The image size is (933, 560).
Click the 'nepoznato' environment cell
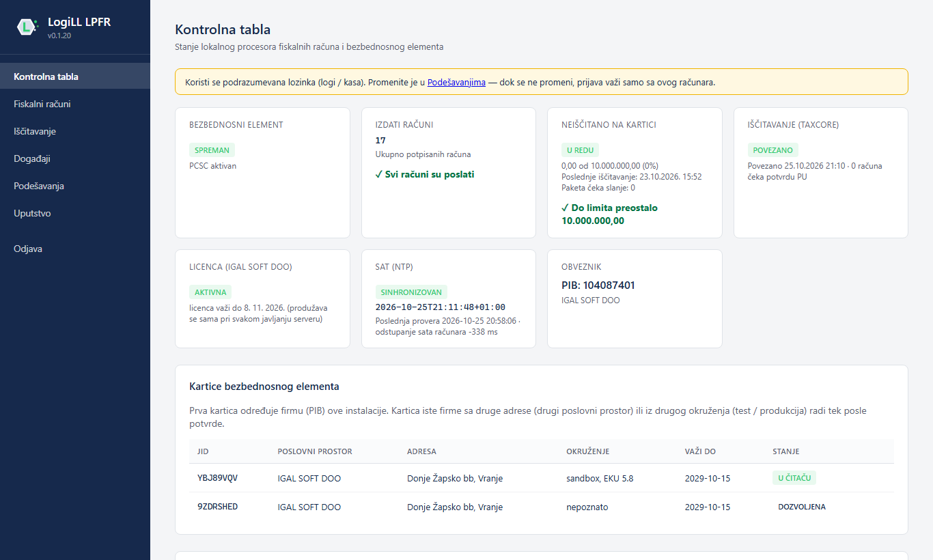pos(587,507)
